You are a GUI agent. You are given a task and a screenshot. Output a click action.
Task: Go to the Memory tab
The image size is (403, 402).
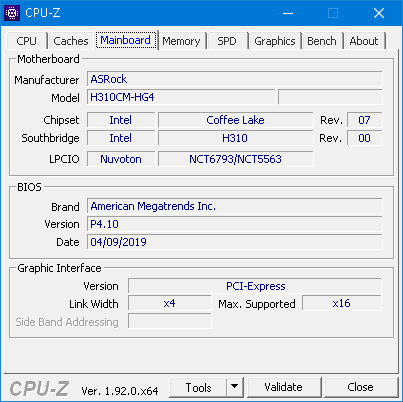point(181,41)
